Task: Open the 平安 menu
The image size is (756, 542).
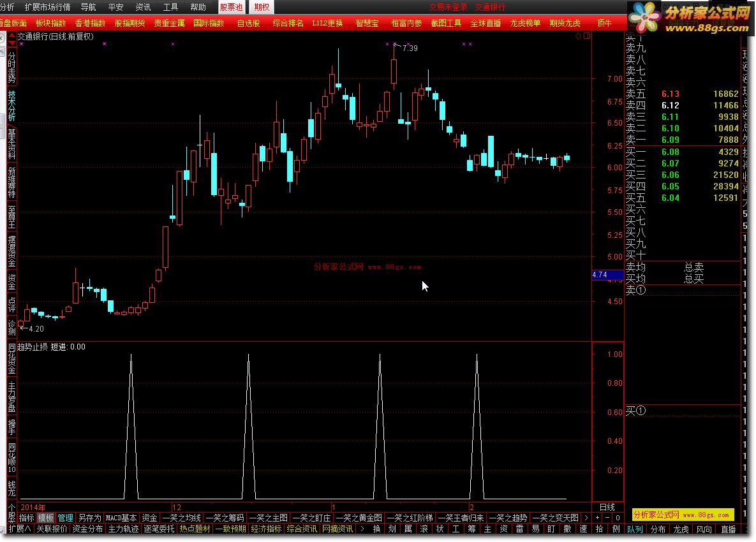Action: click(x=115, y=7)
